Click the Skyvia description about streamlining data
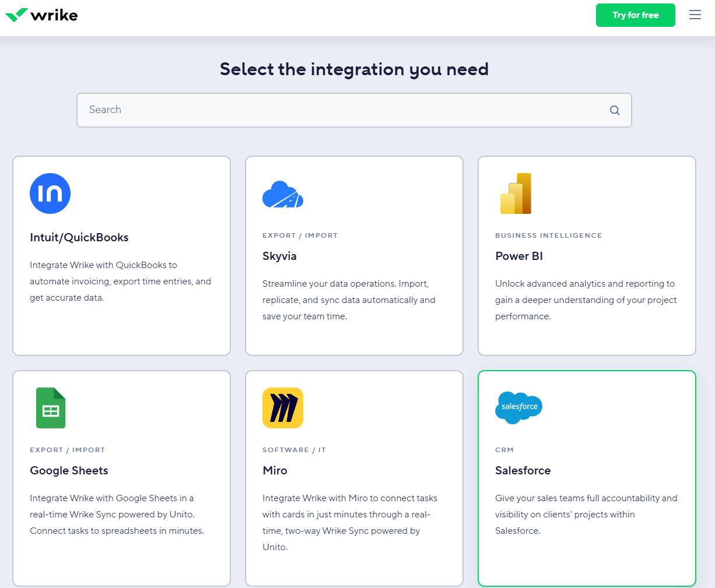Screen dimensions: 715x588 point(349,300)
